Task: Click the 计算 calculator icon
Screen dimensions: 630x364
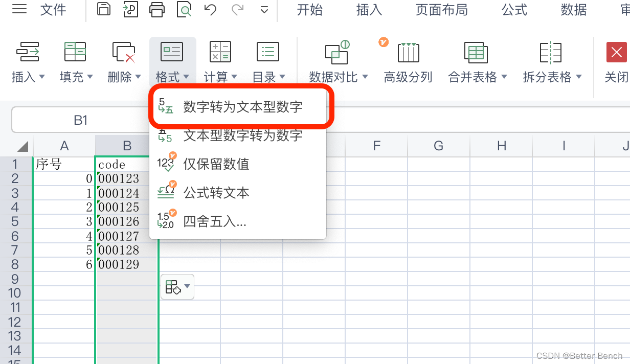Action: (220, 52)
